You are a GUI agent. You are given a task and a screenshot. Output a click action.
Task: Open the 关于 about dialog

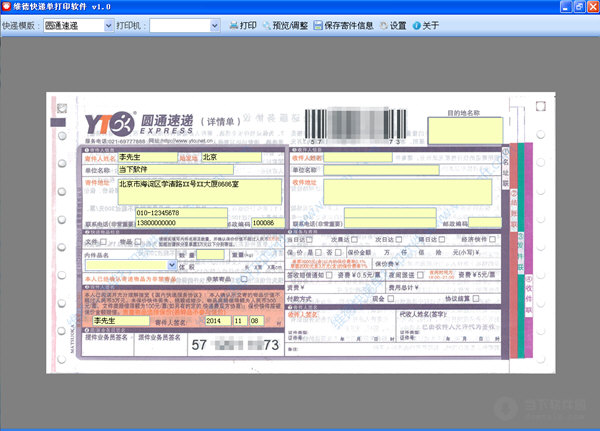[426, 26]
